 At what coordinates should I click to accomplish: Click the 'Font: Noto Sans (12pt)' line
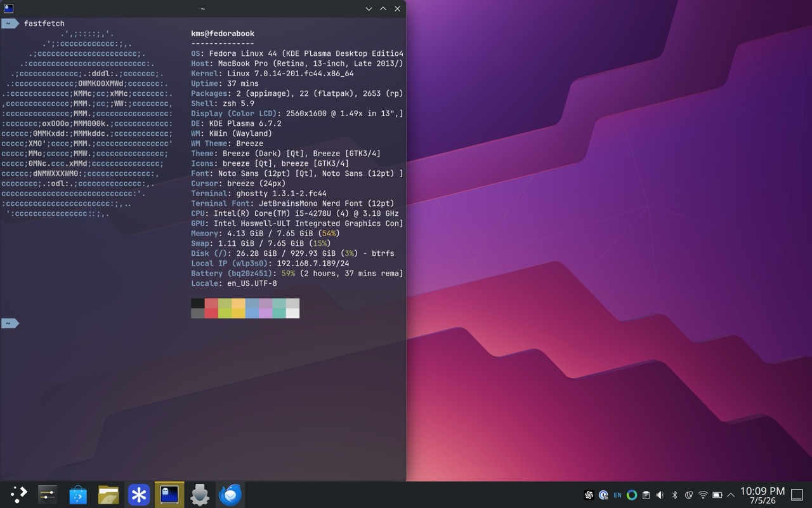point(297,173)
